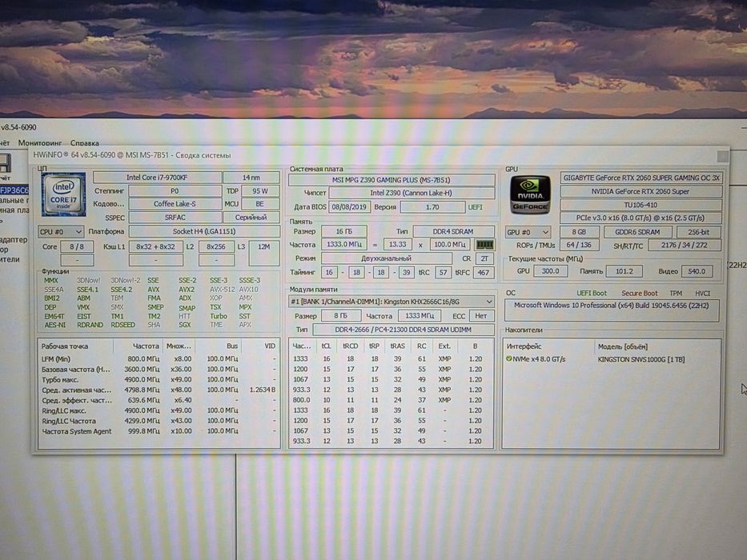The image size is (747, 560).
Task: Click the green memory chip icon
Action: tap(484, 244)
